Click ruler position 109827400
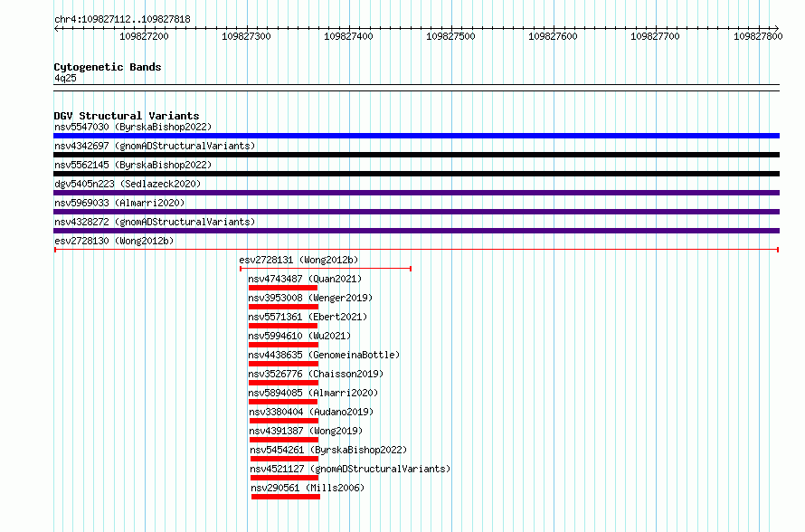This screenshot has width=805, height=532. point(348,36)
